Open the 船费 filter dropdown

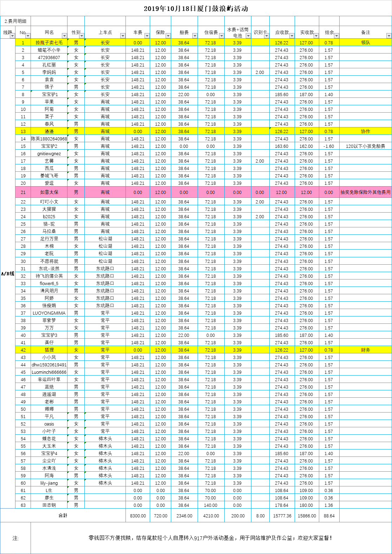point(195,36)
